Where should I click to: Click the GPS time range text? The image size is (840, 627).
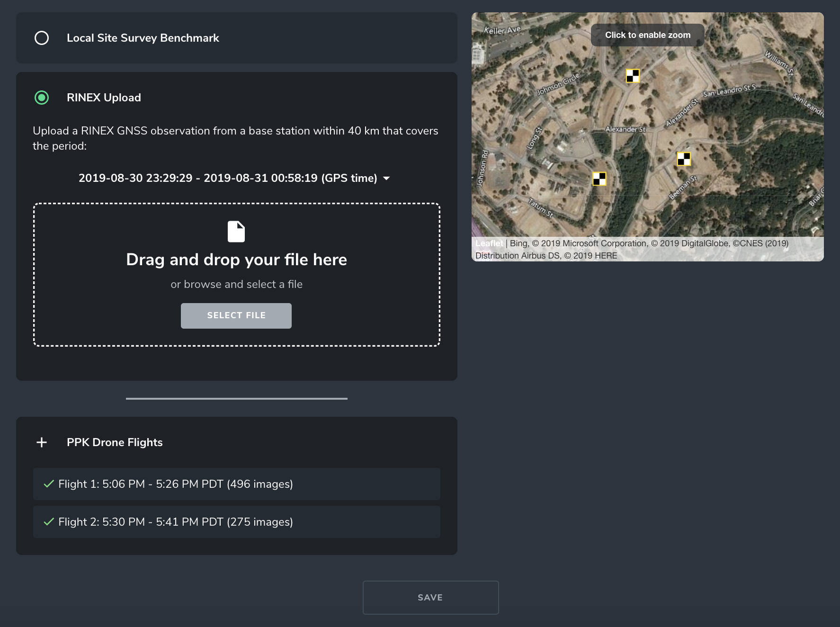tap(227, 178)
